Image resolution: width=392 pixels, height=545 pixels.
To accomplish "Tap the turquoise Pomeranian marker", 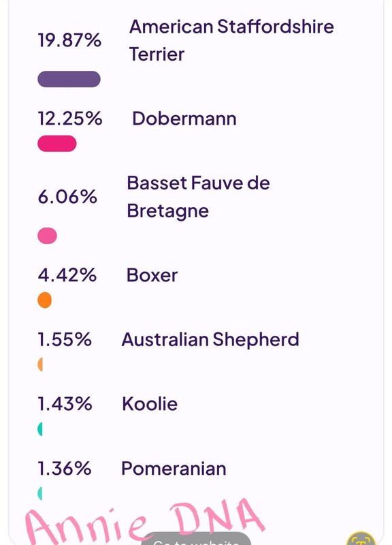I will coord(40,493).
